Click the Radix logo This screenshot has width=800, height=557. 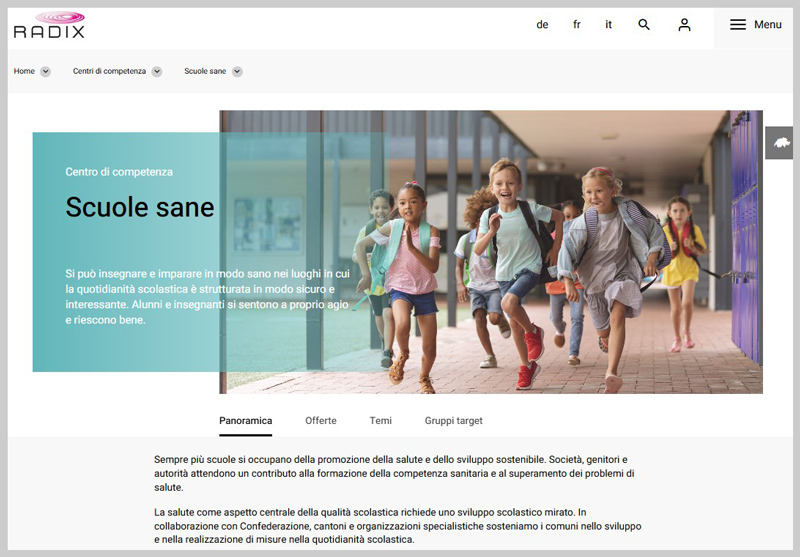[x=49, y=25]
